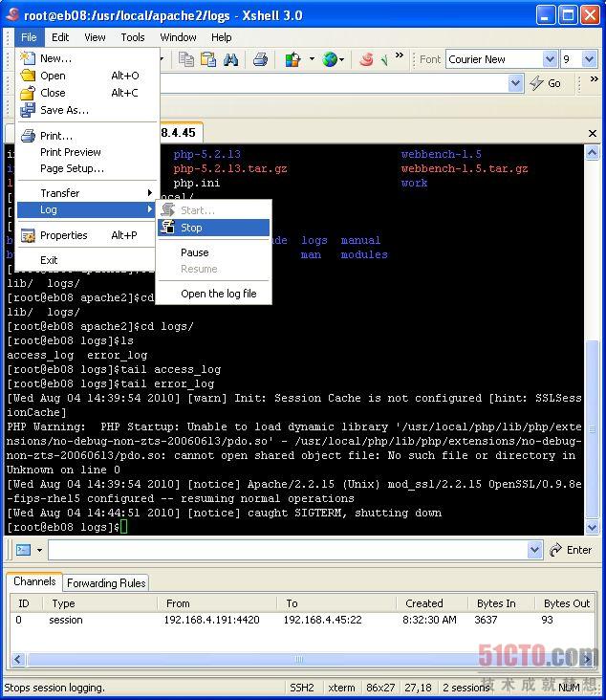Click the globe encoding icon
Image resolution: width=606 pixels, height=700 pixels.
330,59
